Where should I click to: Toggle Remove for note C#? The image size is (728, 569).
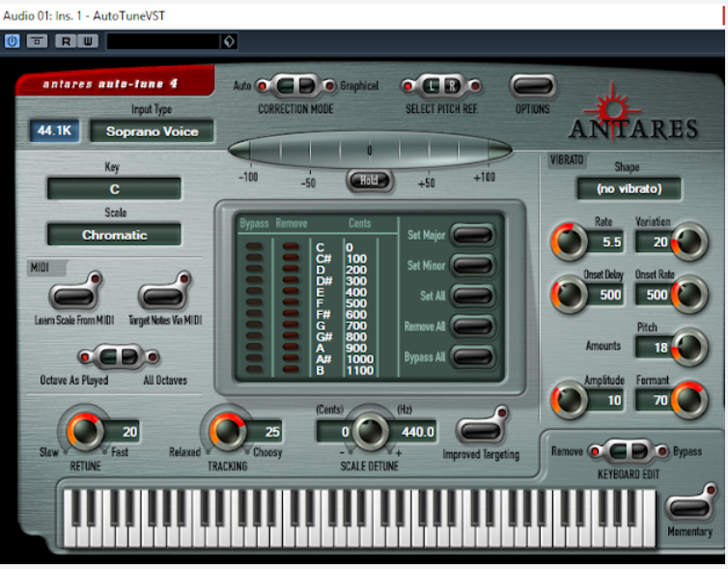pyautogui.click(x=291, y=257)
